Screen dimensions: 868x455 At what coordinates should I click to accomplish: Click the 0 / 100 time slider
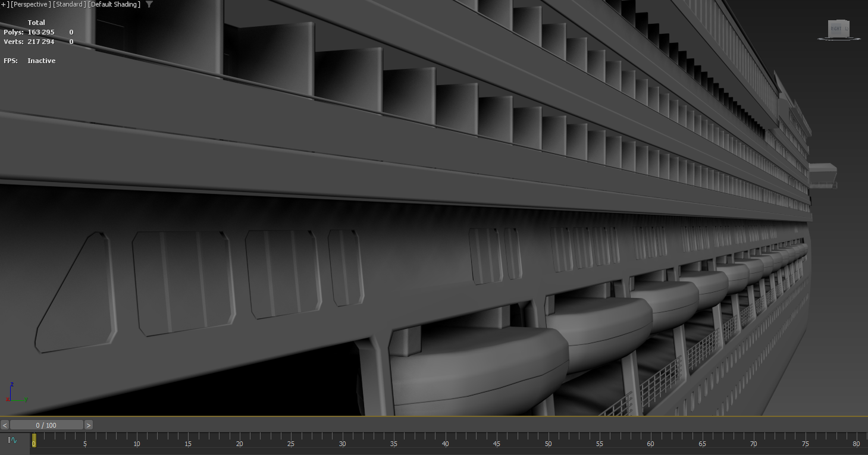(x=46, y=425)
